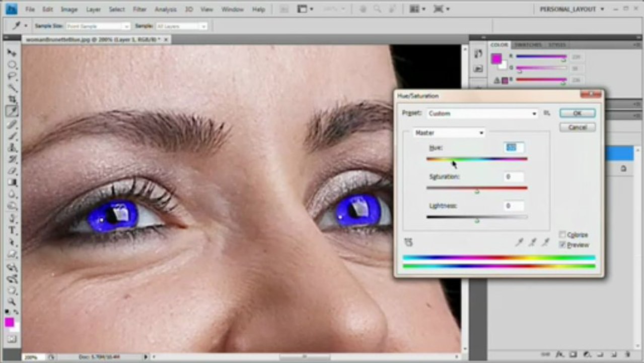Open the Sample All Layers dropdown
644x363 pixels.
click(x=181, y=26)
